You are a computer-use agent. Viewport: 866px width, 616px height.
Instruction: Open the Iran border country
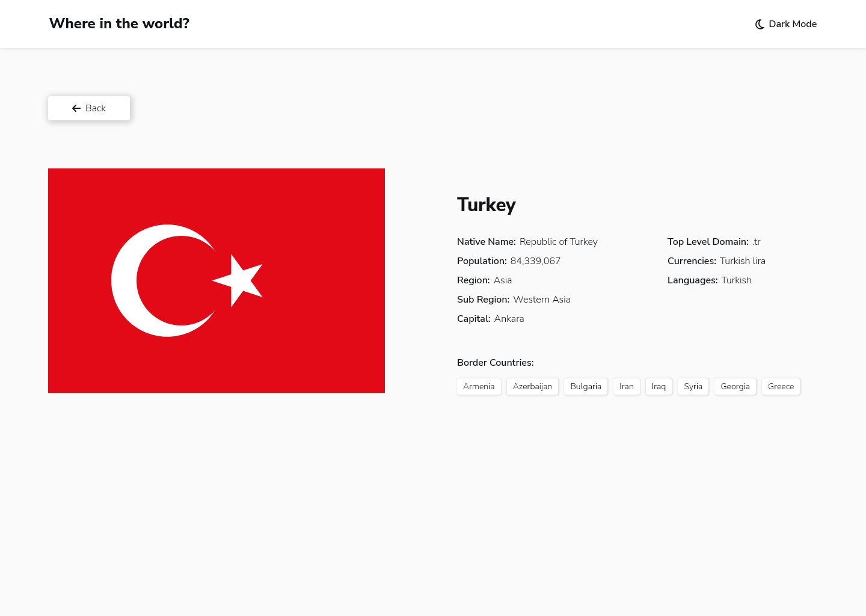point(627,386)
